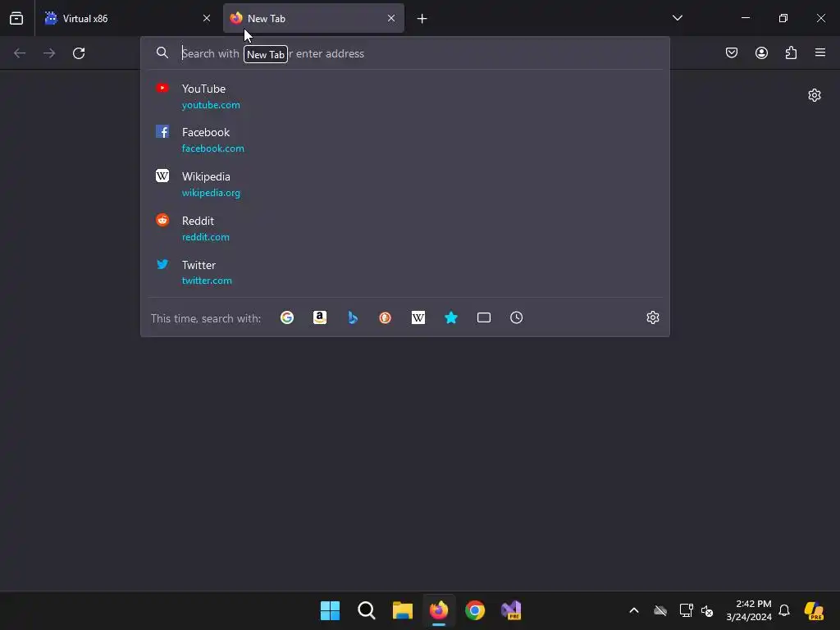Screen dimensions: 840x630
Task: Select the New Tab tab
Action: [x=313, y=18]
